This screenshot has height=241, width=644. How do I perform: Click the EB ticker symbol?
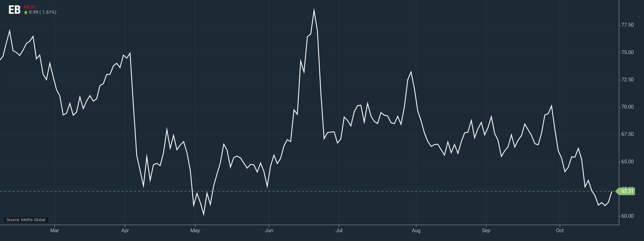point(14,10)
